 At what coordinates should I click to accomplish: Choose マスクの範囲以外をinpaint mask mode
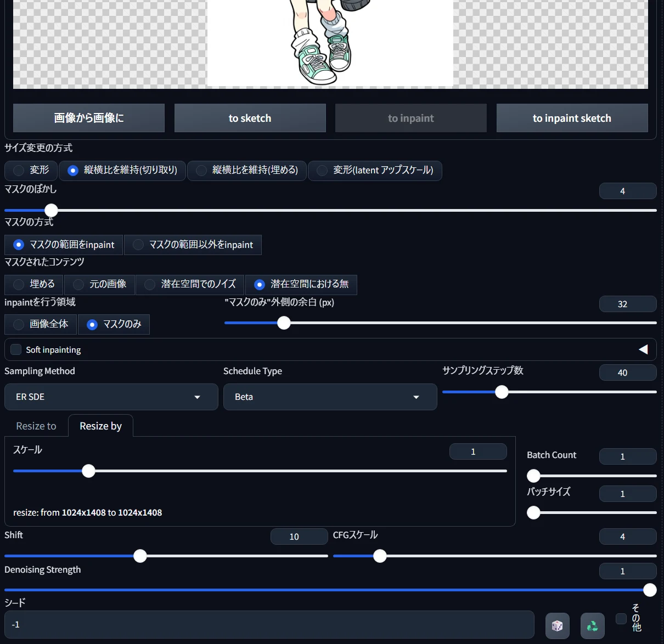pos(193,245)
